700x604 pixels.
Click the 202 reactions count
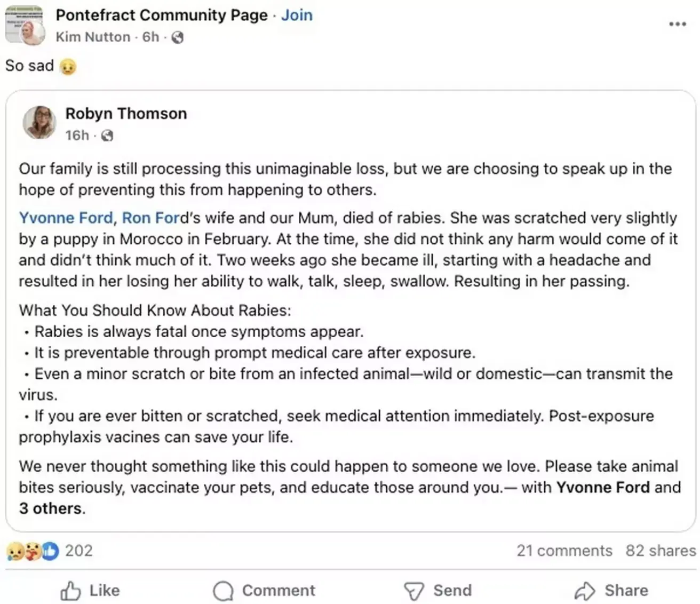click(x=79, y=551)
